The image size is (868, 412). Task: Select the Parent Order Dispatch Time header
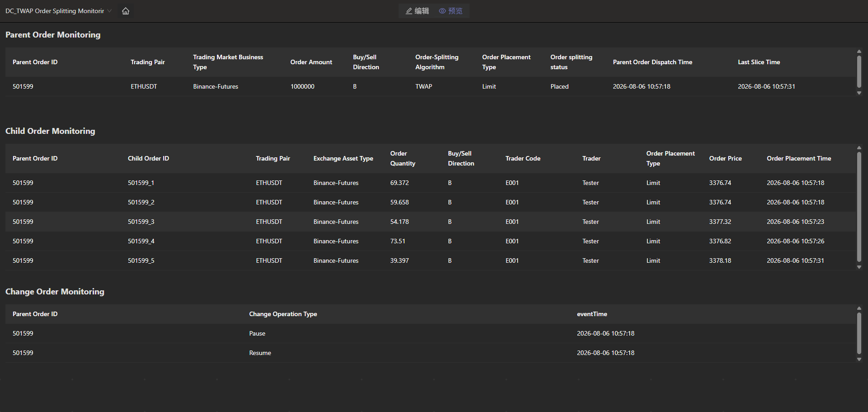click(652, 62)
